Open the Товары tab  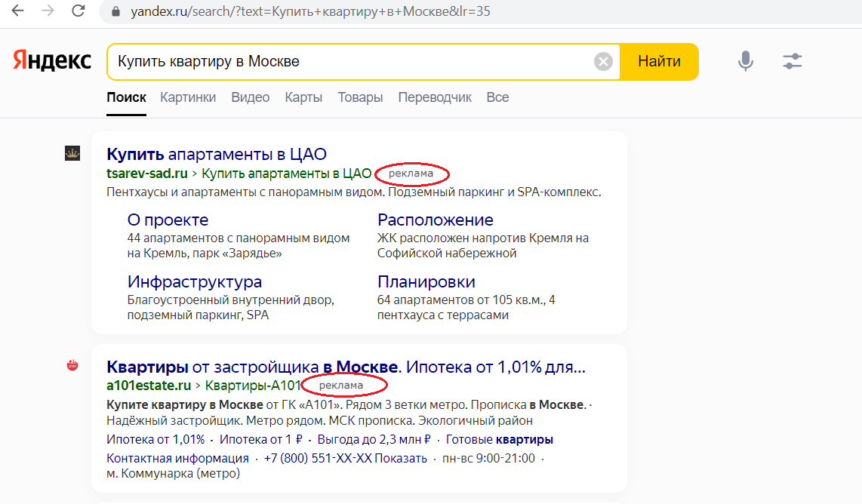[360, 98]
